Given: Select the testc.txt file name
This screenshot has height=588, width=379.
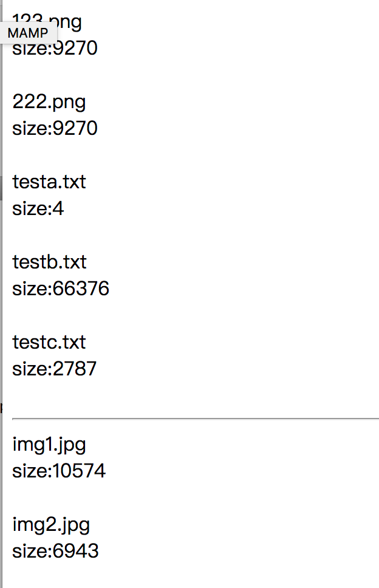Looking at the screenshot, I should tap(49, 342).
